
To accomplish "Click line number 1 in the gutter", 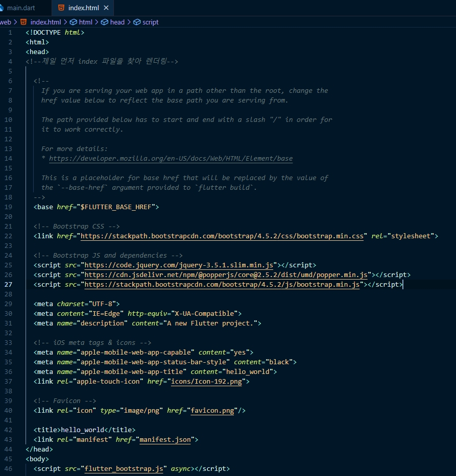I will pos(10,33).
